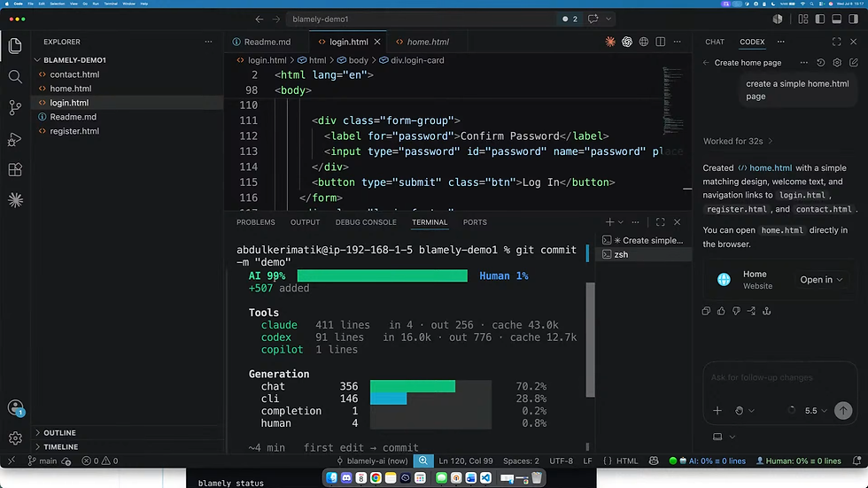Open the Search view in activity bar

pos(15,76)
